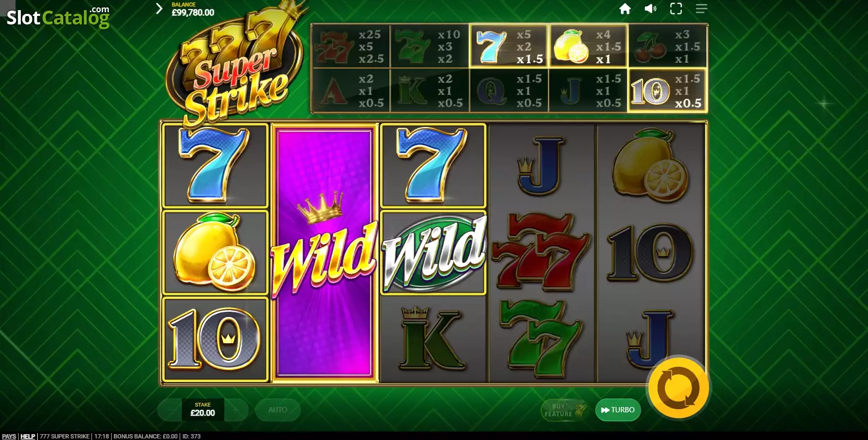Viewport: 868px width, 440px height.
Task: Click the green Wild symbol
Action: coord(433,252)
